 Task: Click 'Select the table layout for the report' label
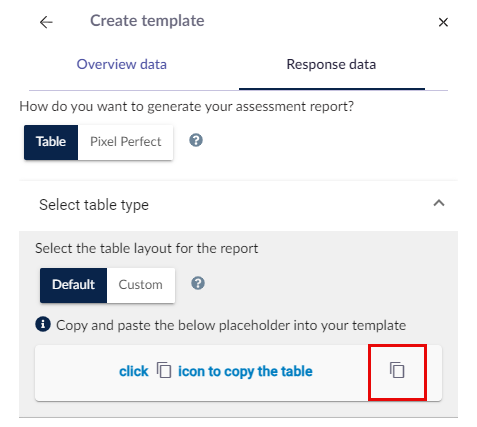coord(147,249)
